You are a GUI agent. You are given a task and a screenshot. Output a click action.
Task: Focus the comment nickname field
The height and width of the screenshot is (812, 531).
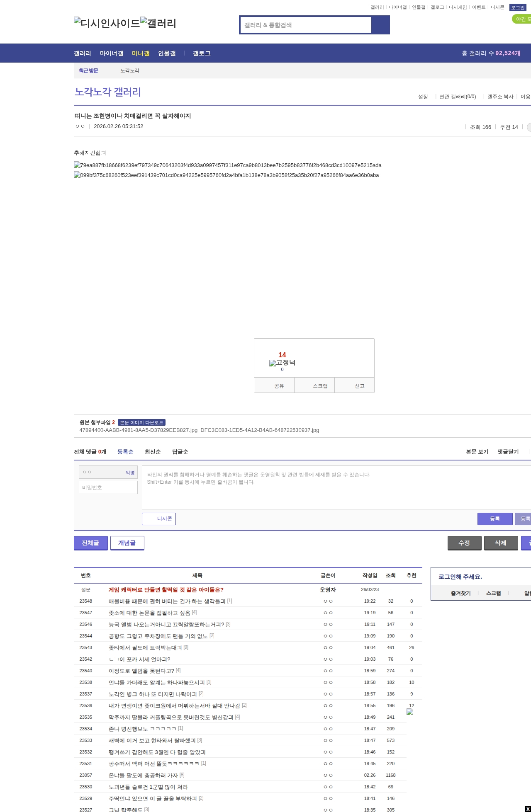108,472
